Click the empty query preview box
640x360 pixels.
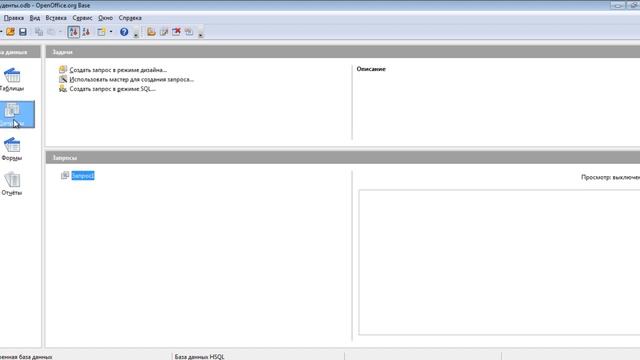coord(499,262)
